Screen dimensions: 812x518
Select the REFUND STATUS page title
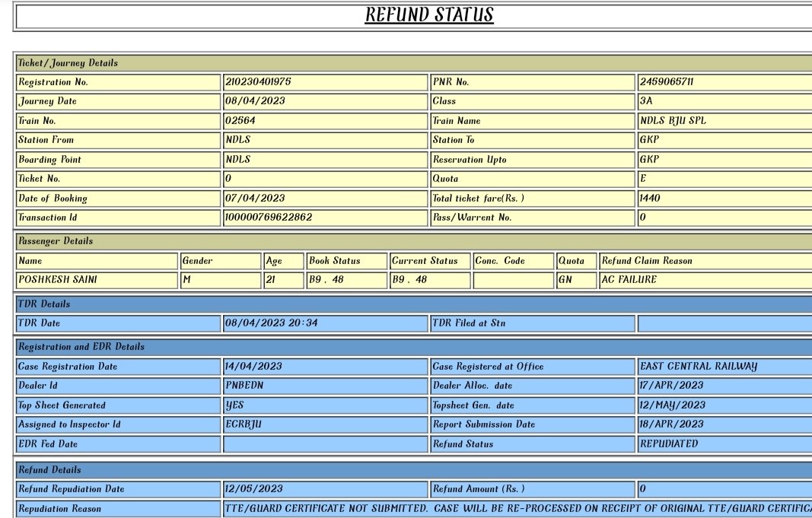429,14
